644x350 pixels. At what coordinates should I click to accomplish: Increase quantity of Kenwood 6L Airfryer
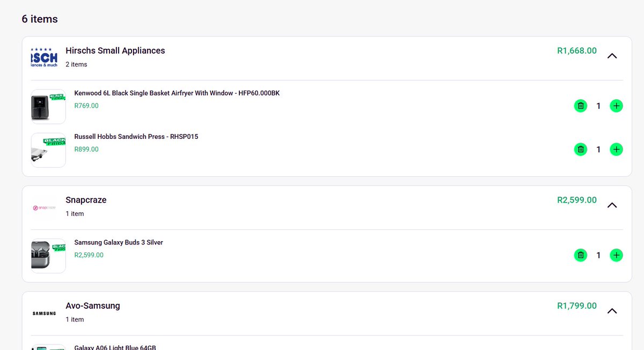click(617, 106)
